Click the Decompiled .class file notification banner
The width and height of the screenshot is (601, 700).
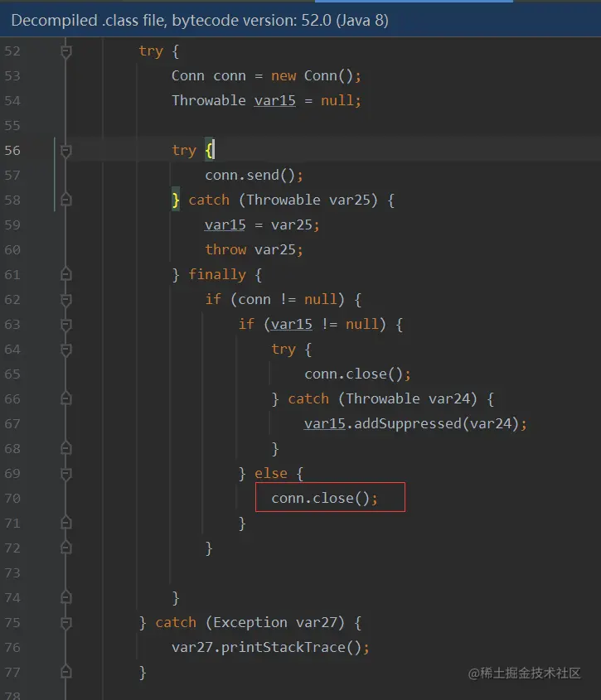(300, 20)
